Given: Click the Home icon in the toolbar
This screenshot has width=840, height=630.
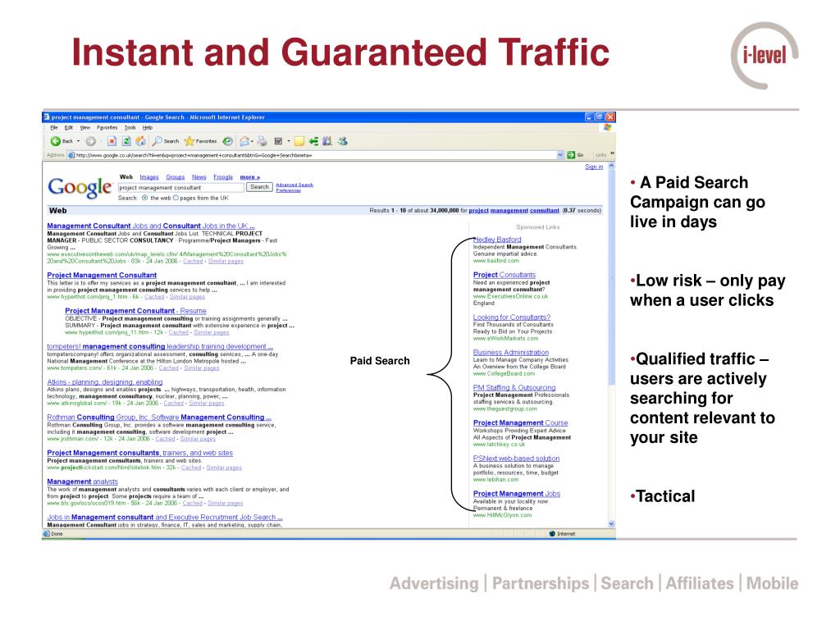Looking at the screenshot, I should (x=140, y=141).
